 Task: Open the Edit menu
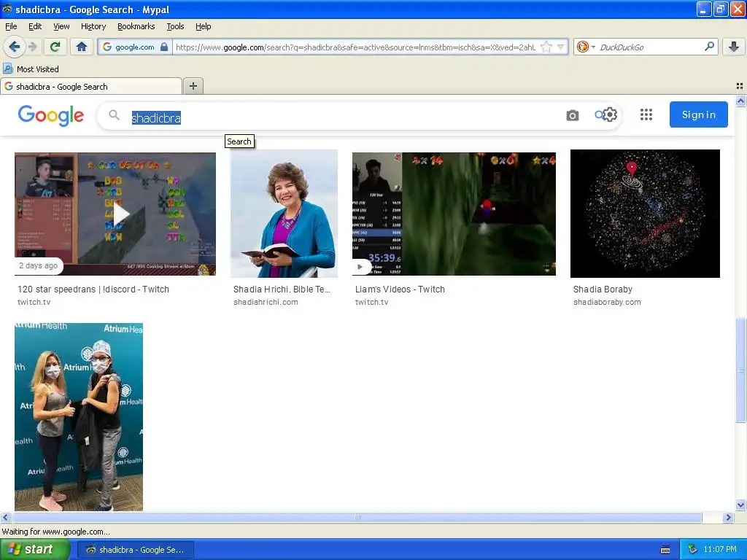click(x=35, y=26)
